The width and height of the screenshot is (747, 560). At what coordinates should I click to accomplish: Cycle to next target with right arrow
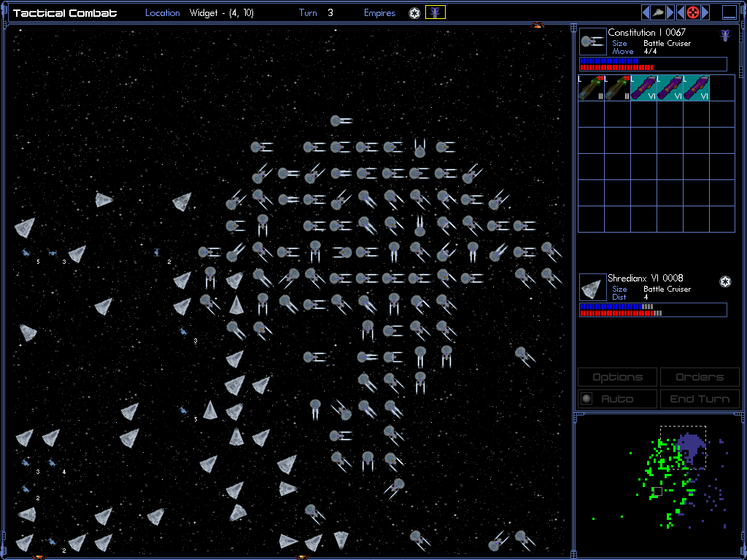point(705,12)
